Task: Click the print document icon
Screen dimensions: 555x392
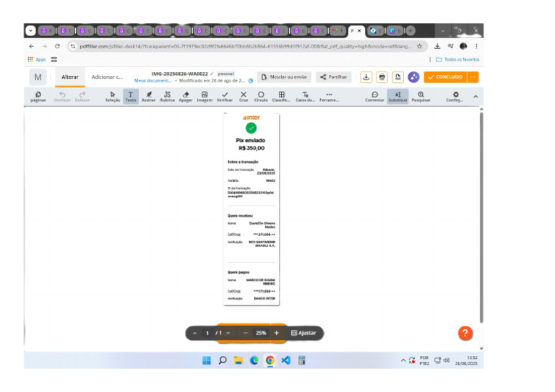Action: coord(382,77)
